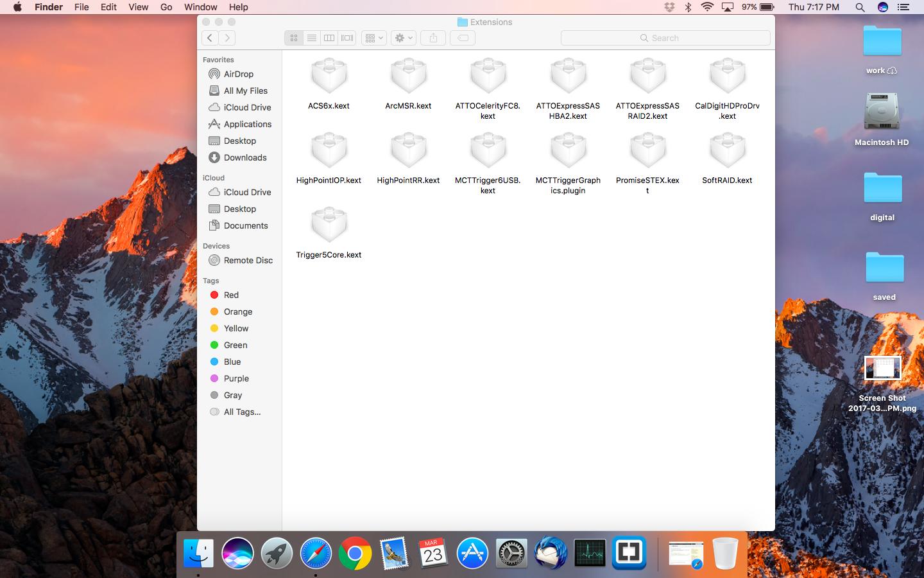924x578 pixels.
Task: Open System Preferences from the Dock
Action: pos(511,553)
